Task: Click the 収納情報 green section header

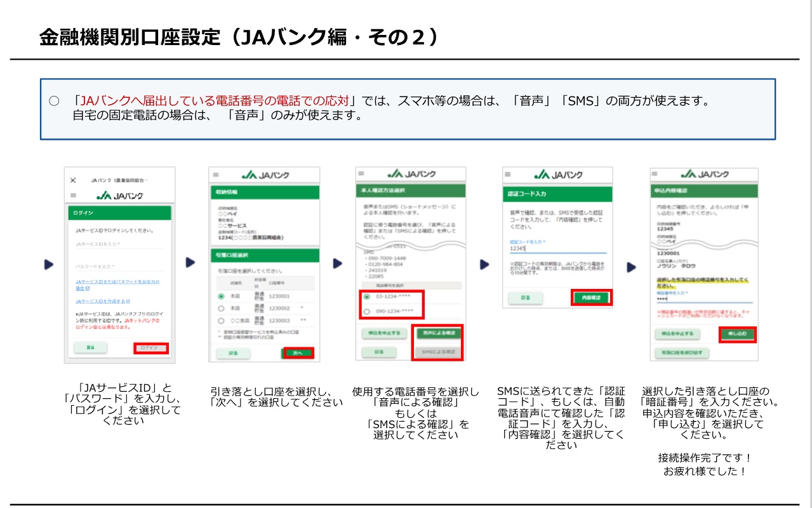Action: click(265, 193)
